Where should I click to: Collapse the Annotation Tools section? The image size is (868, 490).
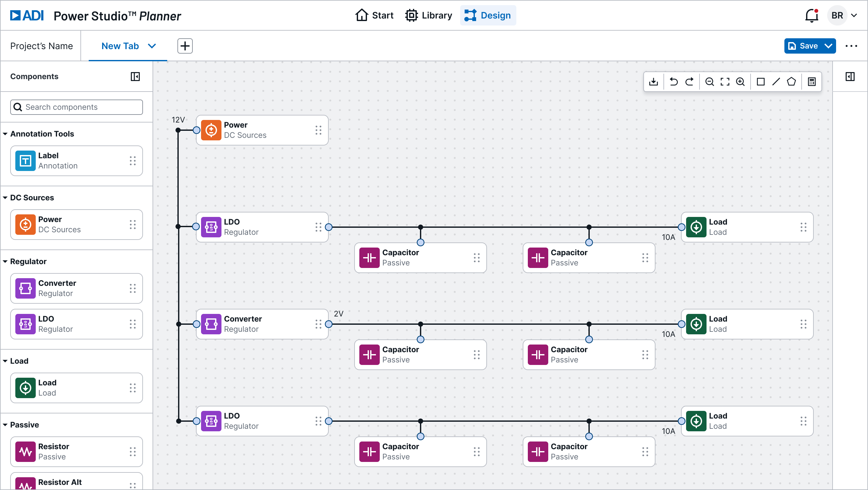point(5,134)
